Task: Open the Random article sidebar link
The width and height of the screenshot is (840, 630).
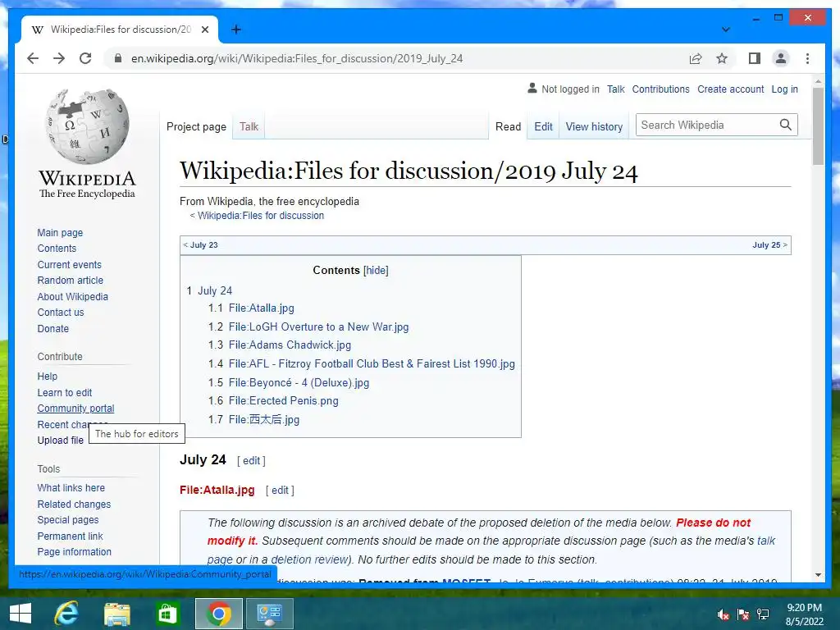Action: point(71,281)
